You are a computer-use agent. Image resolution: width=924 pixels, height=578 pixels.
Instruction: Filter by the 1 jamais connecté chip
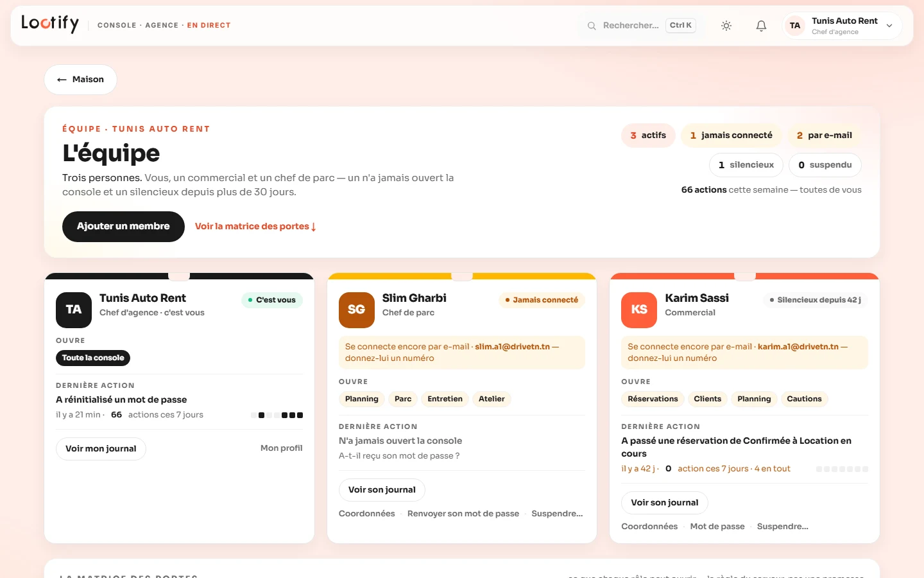(732, 136)
